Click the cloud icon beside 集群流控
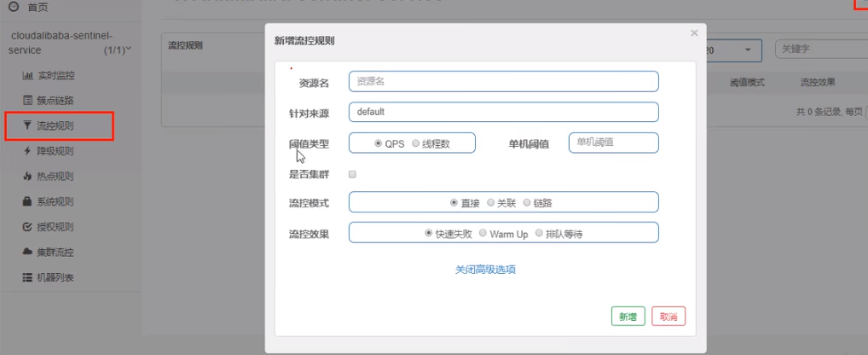The image size is (868, 355). tap(27, 253)
